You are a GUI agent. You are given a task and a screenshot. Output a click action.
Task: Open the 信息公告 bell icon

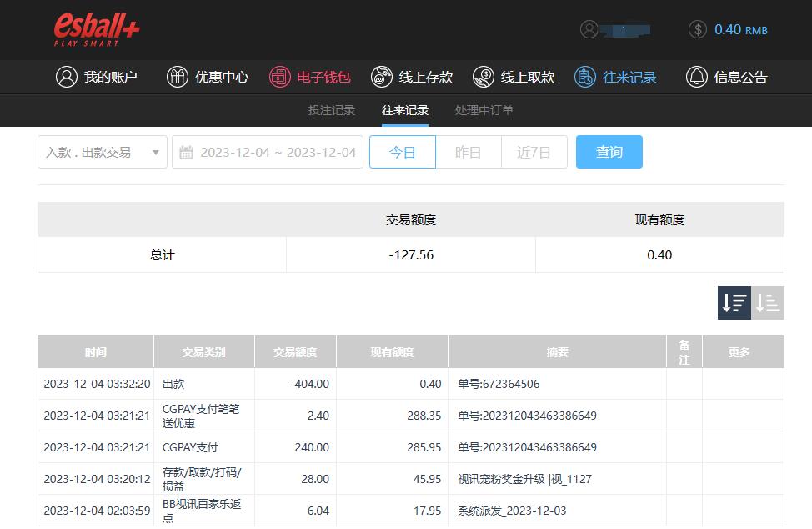click(x=696, y=77)
